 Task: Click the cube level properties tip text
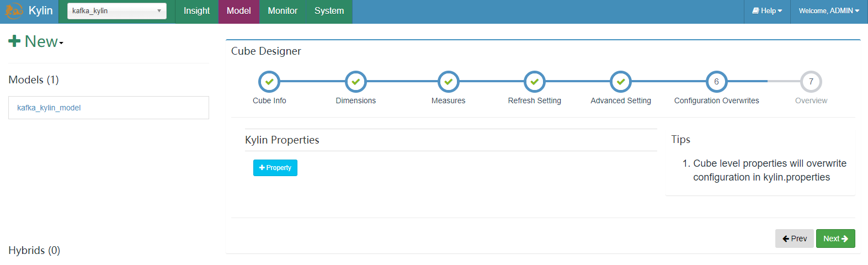[x=770, y=170]
